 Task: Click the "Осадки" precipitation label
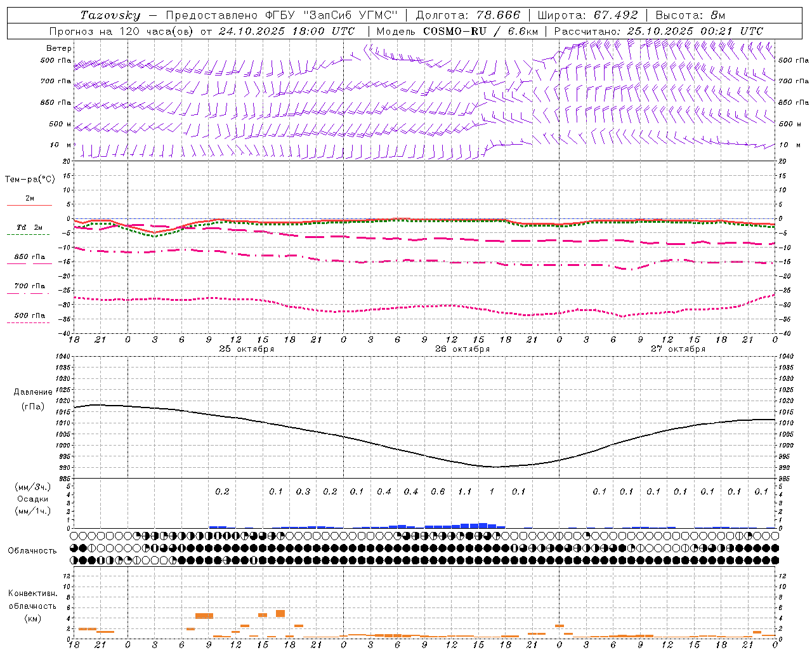pos(32,500)
